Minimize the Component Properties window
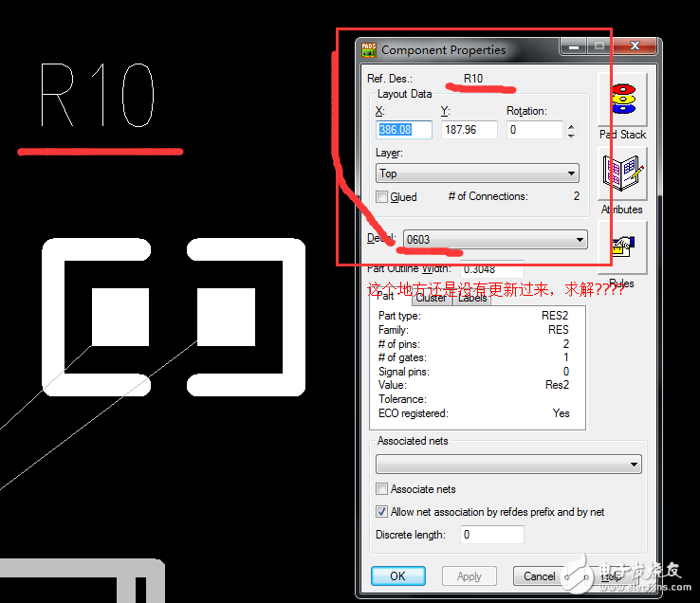The width and height of the screenshot is (700, 603). (x=574, y=46)
